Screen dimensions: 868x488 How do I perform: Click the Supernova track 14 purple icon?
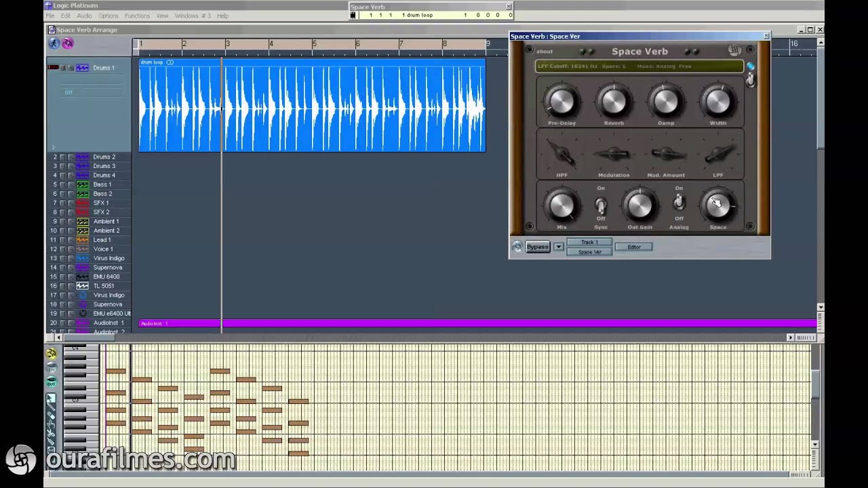tap(82, 268)
